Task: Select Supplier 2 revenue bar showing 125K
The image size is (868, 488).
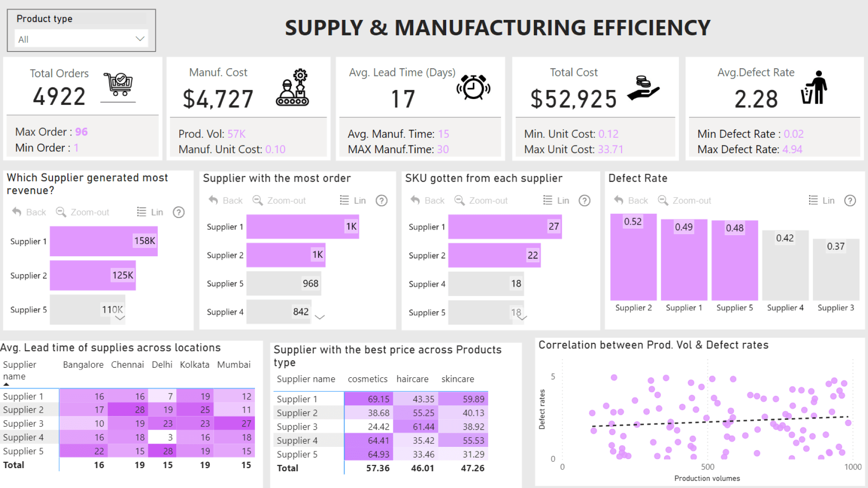Action: tap(93, 275)
